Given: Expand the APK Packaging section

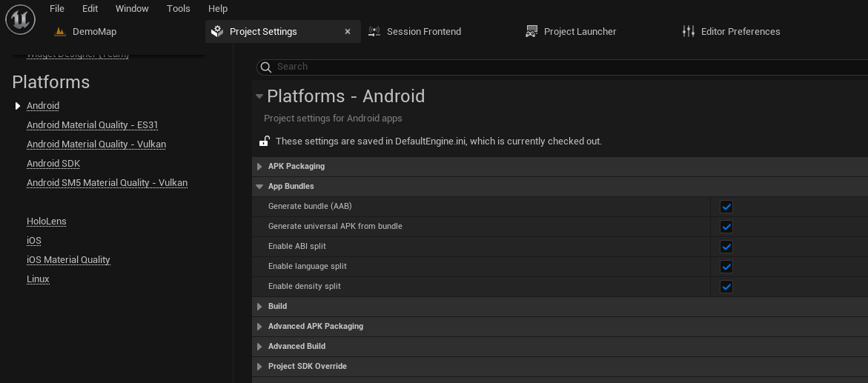Looking at the screenshot, I should point(259,167).
